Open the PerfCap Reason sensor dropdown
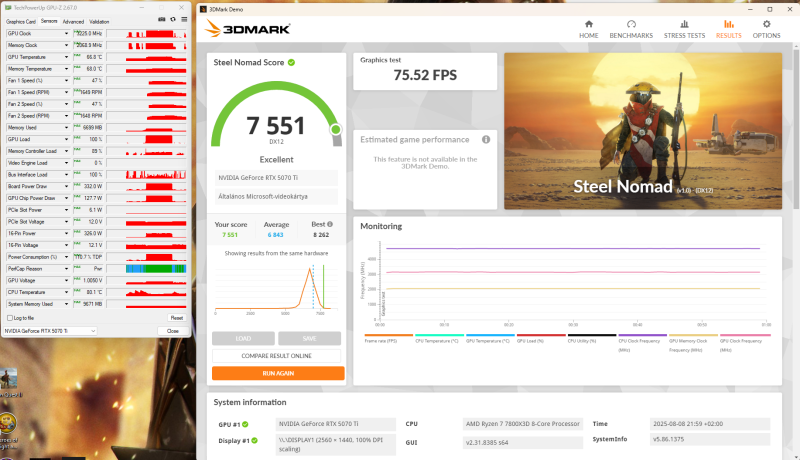800x460 pixels. (66, 269)
